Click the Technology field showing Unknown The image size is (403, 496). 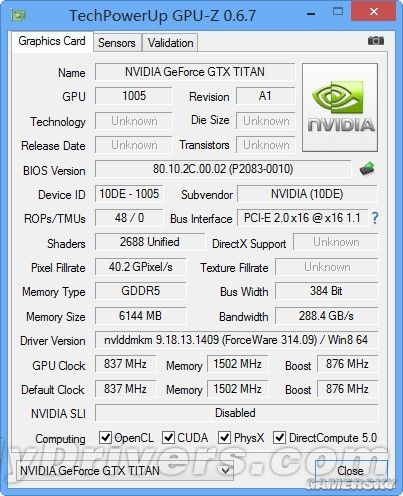point(134,121)
